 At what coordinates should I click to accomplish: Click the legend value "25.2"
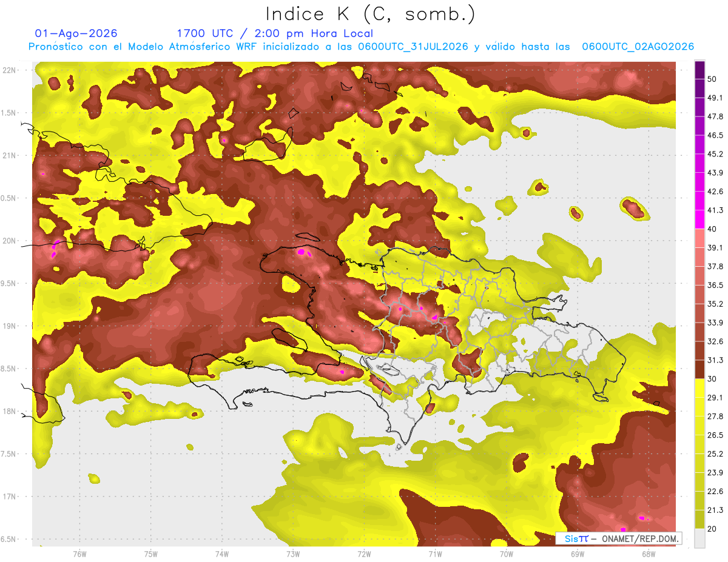715,453
